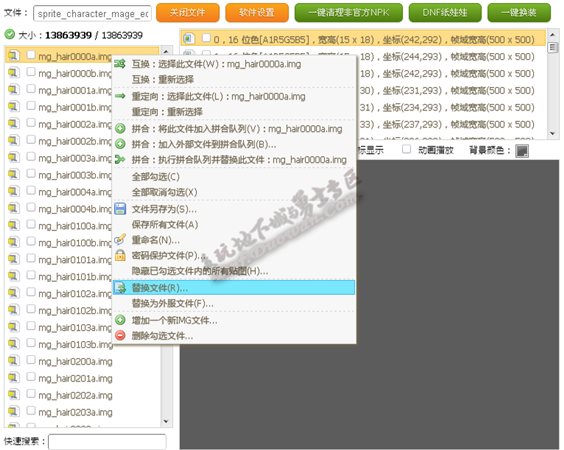Click the file icon beside mg_hair0003a.img
This screenshot has width=564, height=450.
pos(13,157)
